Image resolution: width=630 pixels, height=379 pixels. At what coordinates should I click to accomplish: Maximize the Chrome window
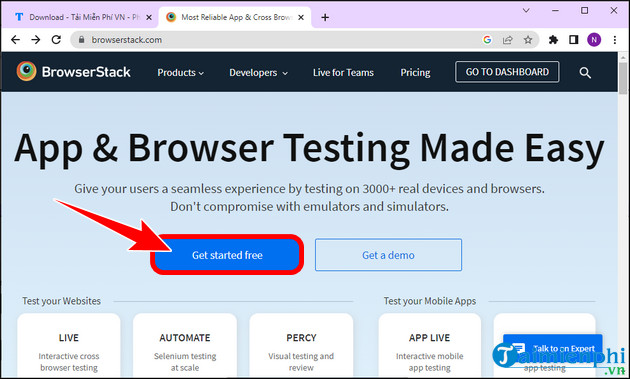click(x=585, y=10)
